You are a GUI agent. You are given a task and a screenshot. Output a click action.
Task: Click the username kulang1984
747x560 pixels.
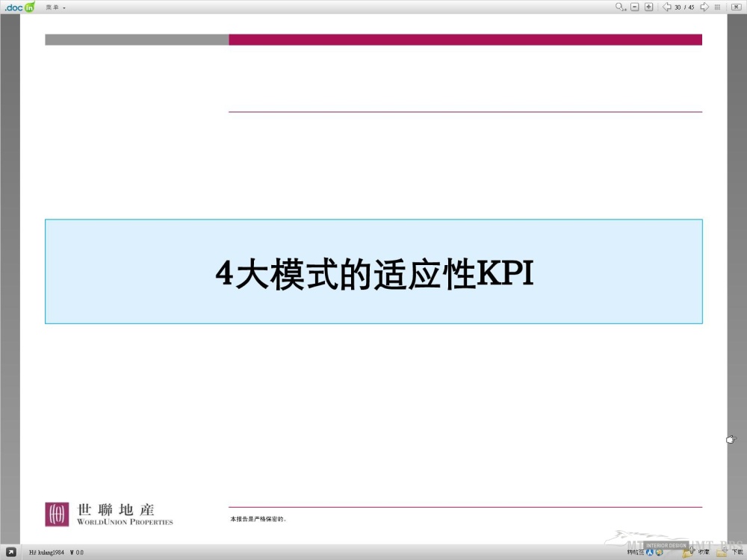tap(46, 553)
